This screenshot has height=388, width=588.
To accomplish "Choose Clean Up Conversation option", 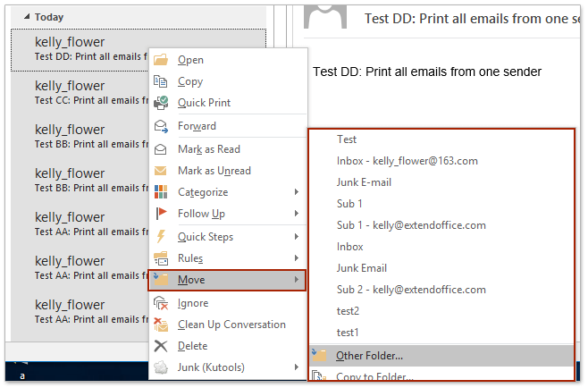I will coord(231,325).
